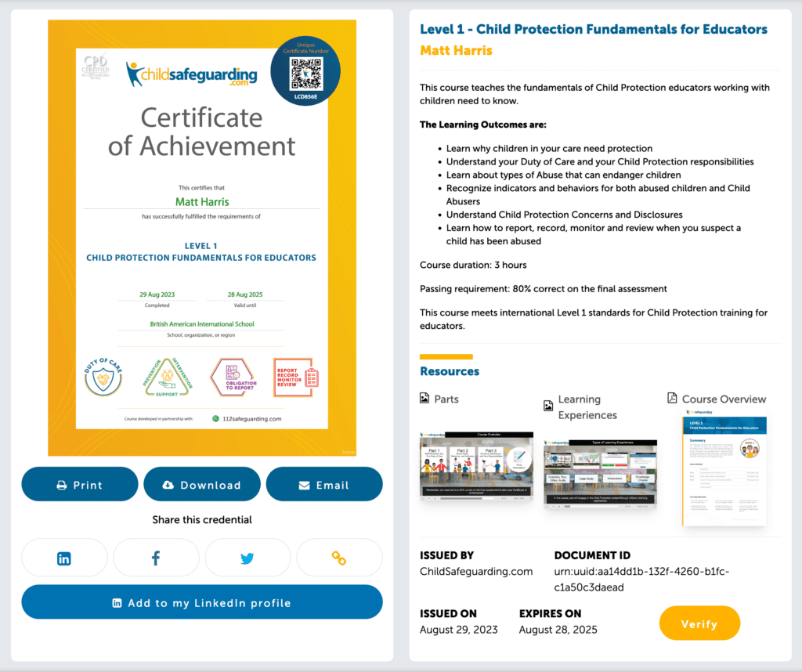The height and width of the screenshot is (672, 802).
Task: Click the Matt Harris name link
Action: [x=456, y=50]
